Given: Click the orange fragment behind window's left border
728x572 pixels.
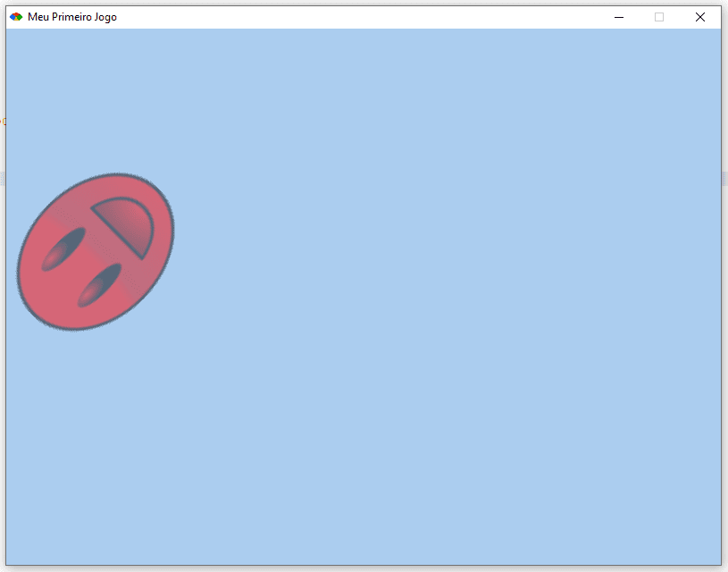Looking at the screenshot, I should 4,122.
